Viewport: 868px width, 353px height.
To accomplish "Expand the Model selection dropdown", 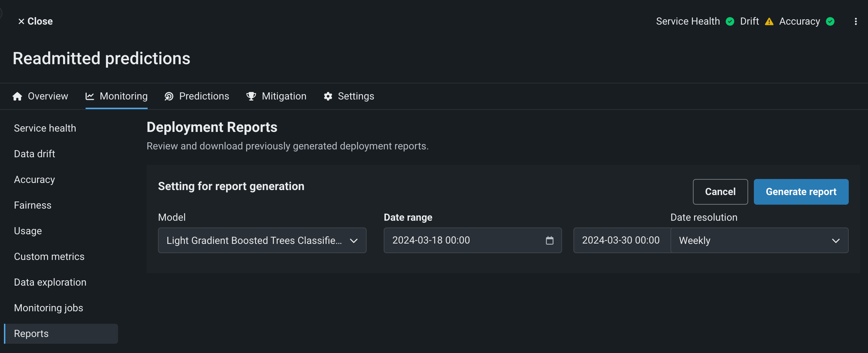I will pos(262,240).
